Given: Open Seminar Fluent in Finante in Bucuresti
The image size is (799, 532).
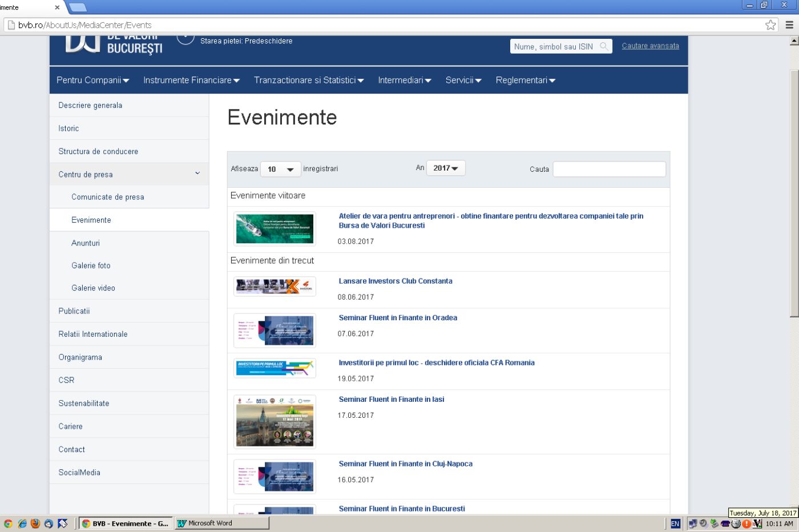Looking at the screenshot, I should [402, 509].
